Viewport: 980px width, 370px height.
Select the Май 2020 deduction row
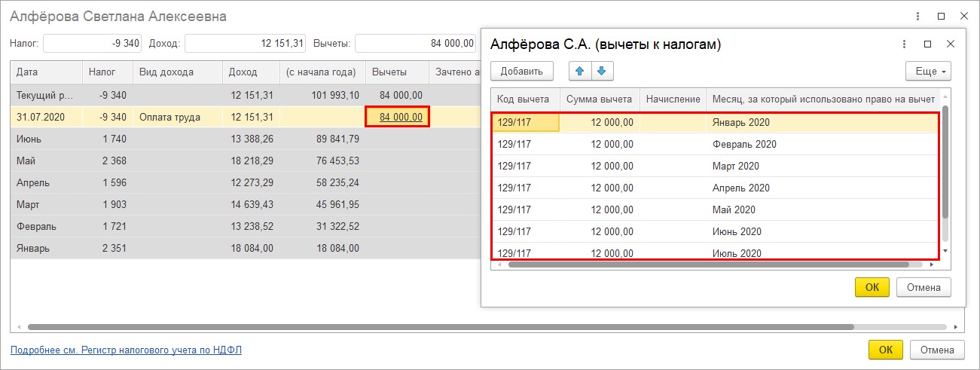(716, 209)
